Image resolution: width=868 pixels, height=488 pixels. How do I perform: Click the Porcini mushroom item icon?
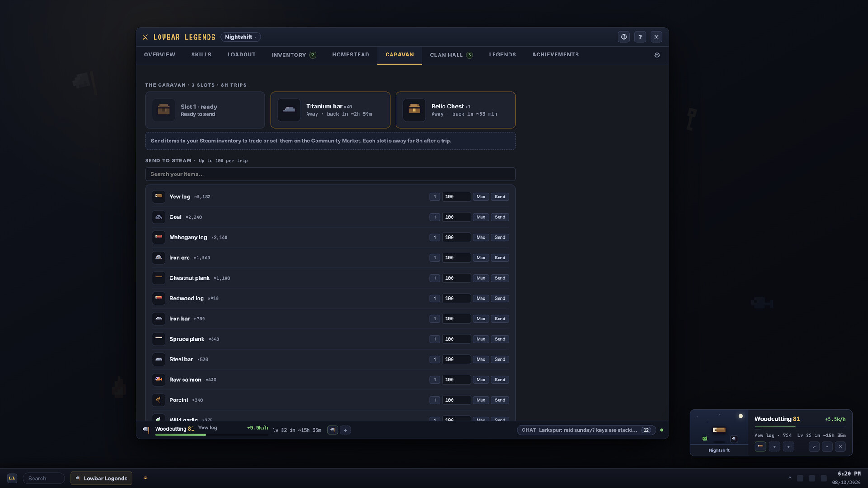pyautogui.click(x=159, y=400)
